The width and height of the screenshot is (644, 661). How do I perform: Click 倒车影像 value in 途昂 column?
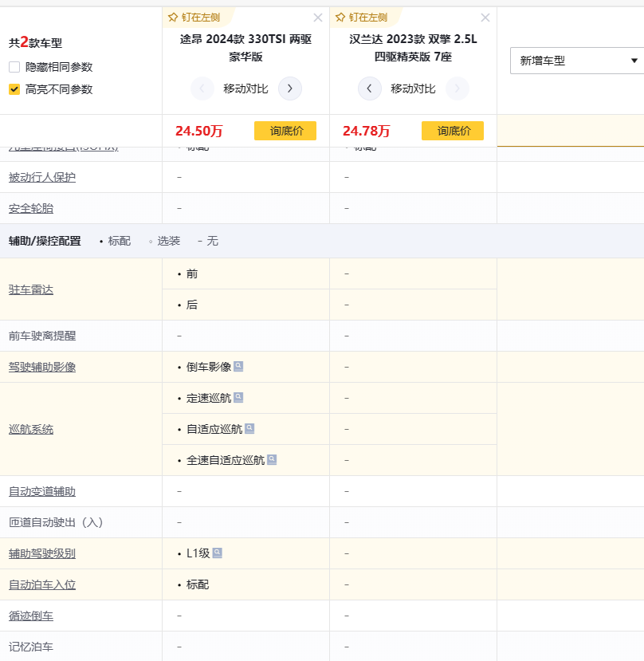(209, 367)
